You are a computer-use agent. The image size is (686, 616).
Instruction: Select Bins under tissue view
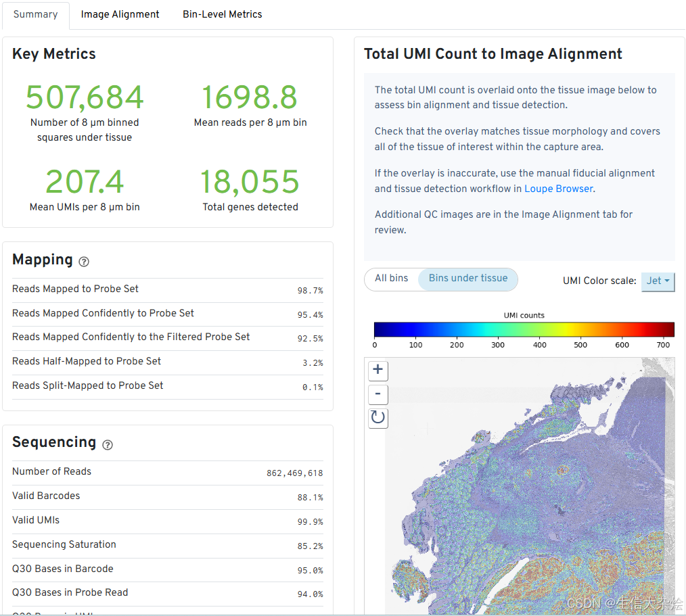click(x=467, y=279)
